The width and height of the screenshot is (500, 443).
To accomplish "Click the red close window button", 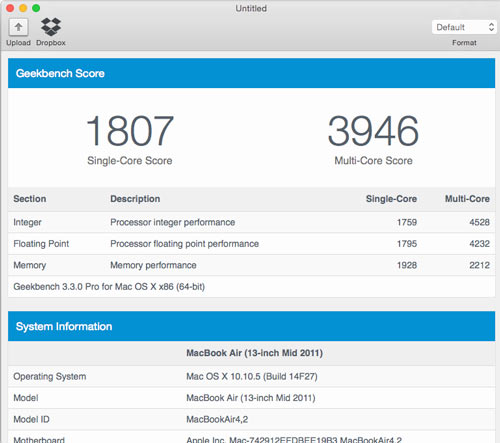I will [x=10, y=8].
